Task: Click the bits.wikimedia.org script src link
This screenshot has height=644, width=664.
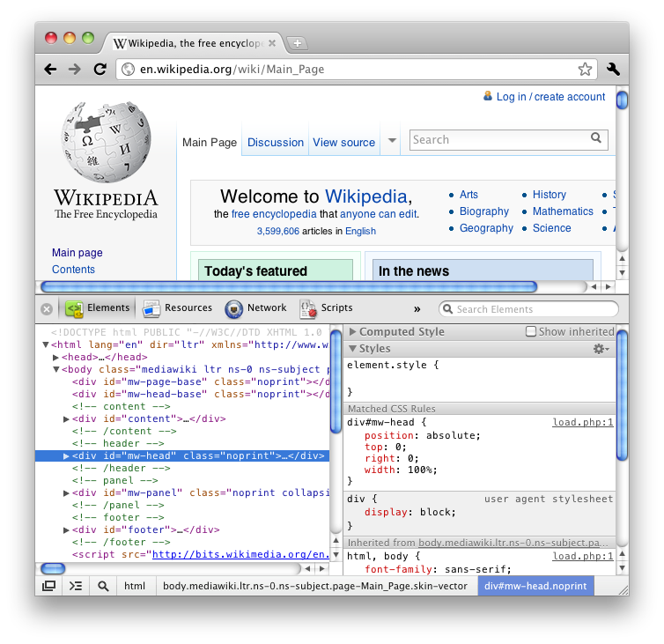Action: click(240, 555)
